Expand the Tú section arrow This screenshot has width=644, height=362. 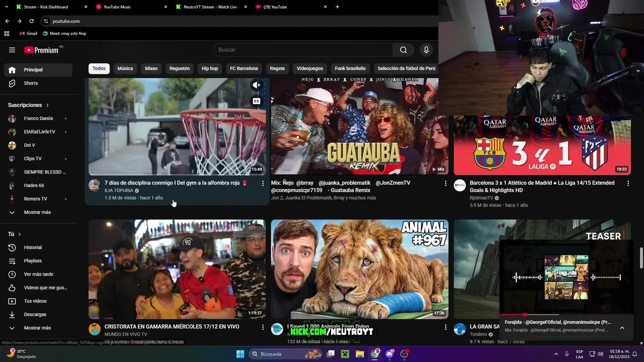pyautogui.click(x=20, y=234)
